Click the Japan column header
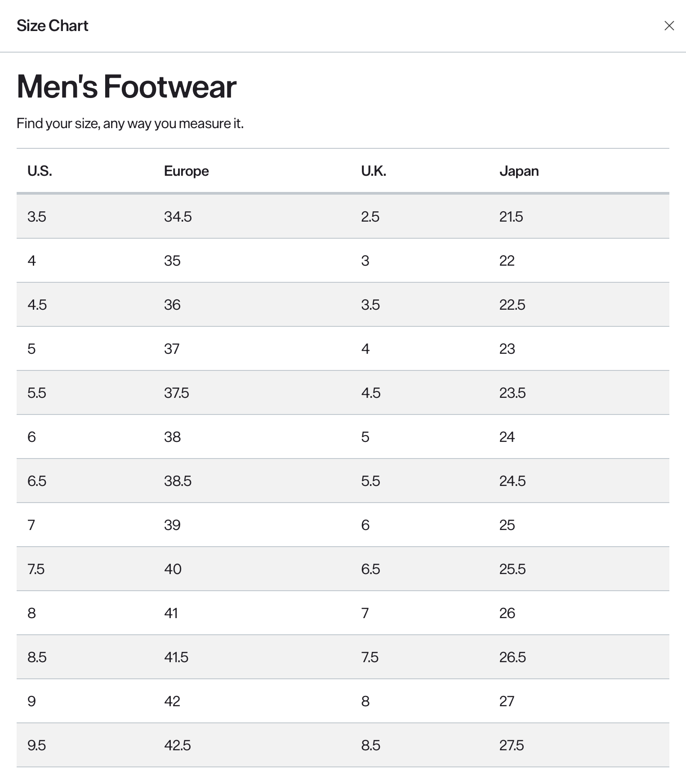Viewport: 686px width, 784px height. 519,171
